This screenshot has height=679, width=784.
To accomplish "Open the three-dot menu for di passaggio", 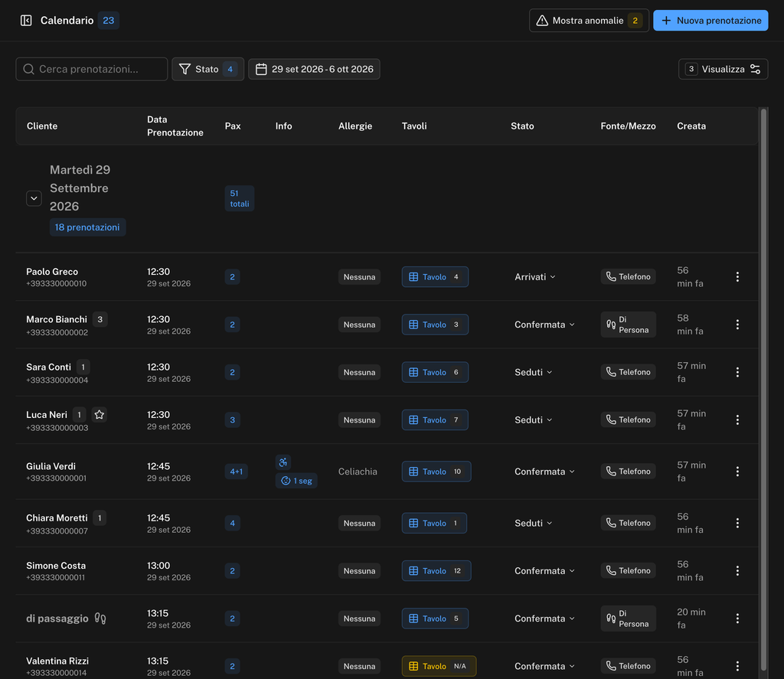I will click(x=737, y=619).
